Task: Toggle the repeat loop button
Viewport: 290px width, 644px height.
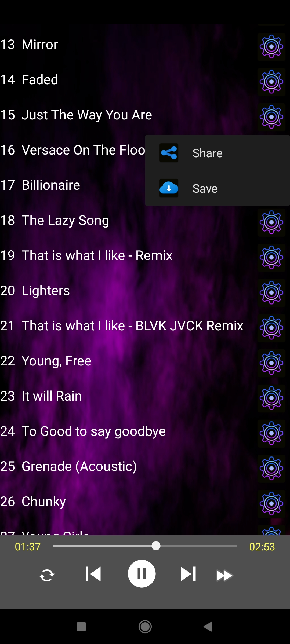Action: tap(47, 575)
